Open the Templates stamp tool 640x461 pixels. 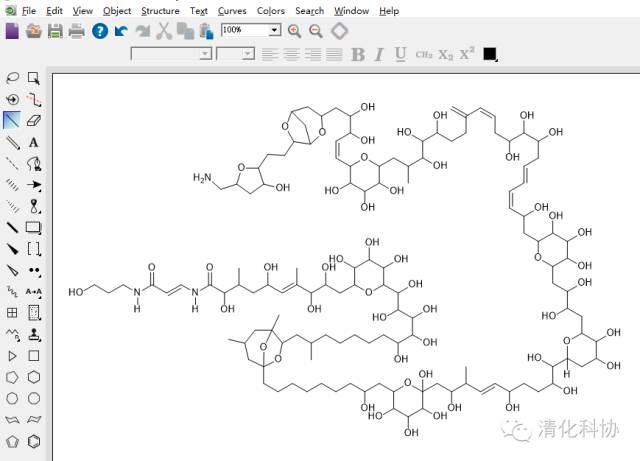[34, 334]
